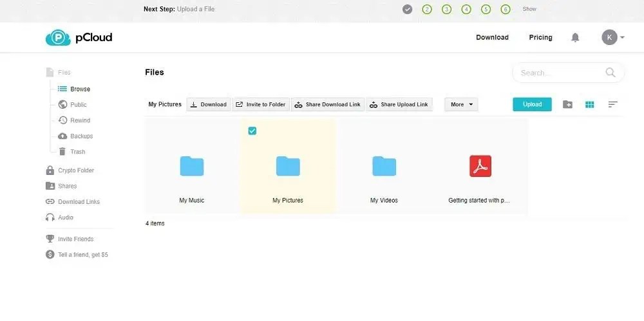Click the Browse list icon

[62, 89]
